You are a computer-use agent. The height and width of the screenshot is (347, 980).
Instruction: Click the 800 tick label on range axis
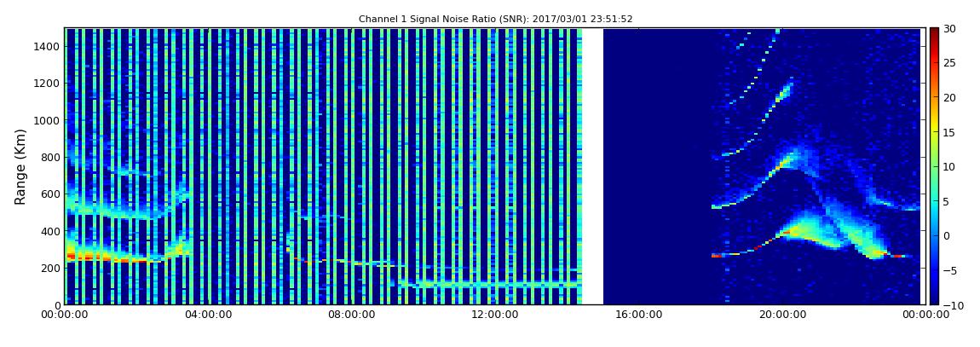point(50,157)
